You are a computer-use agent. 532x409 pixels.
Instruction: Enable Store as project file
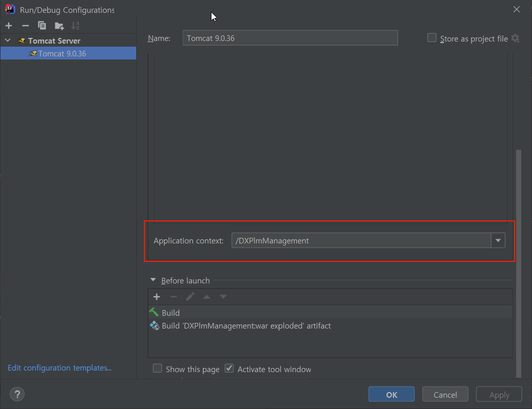pyautogui.click(x=432, y=38)
